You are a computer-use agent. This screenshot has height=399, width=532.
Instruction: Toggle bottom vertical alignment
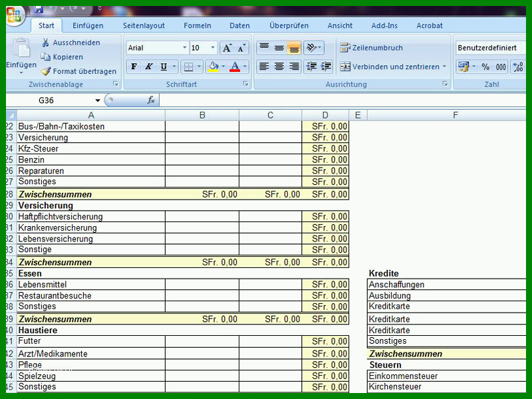pyautogui.click(x=294, y=47)
